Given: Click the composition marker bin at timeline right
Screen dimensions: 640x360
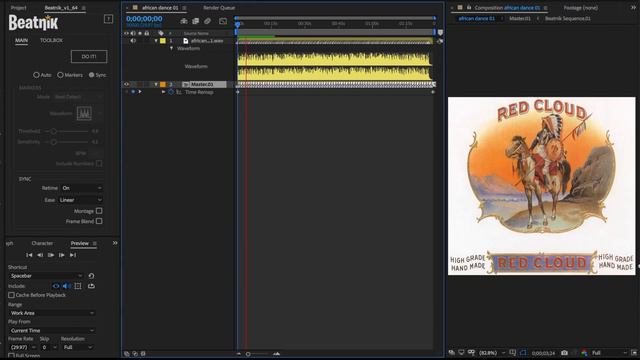Looking at the screenshot, I should [x=440, y=32].
